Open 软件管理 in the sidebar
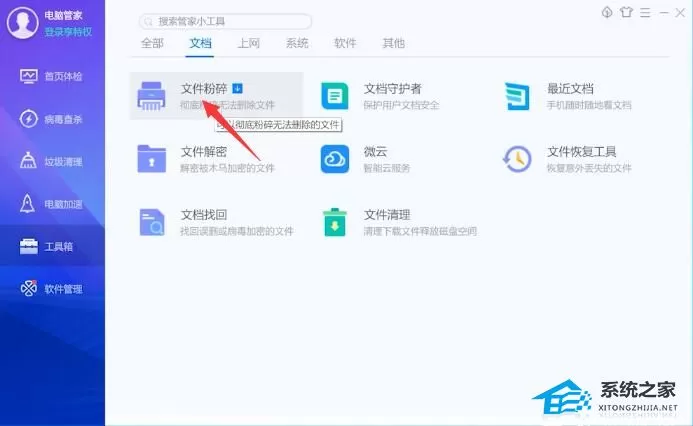The height and width of the screenshot is (426, 693). (52, 289)
